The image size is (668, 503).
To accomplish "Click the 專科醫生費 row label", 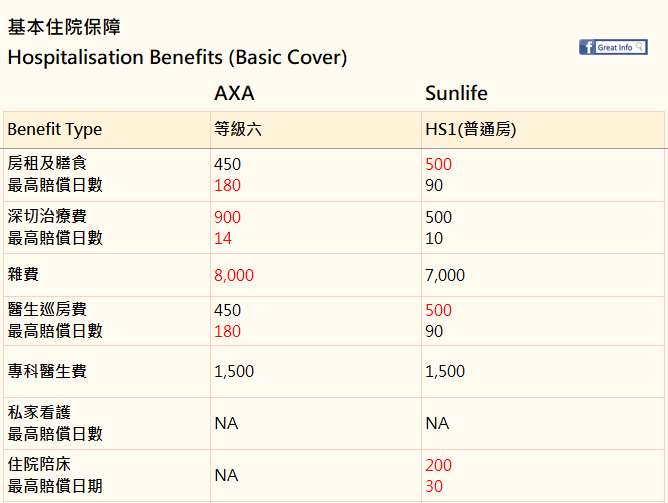I will coord(47,371).
